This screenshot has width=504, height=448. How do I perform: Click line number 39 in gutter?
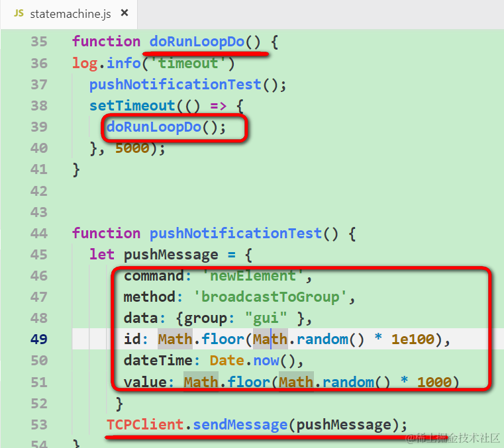(39, 127)
